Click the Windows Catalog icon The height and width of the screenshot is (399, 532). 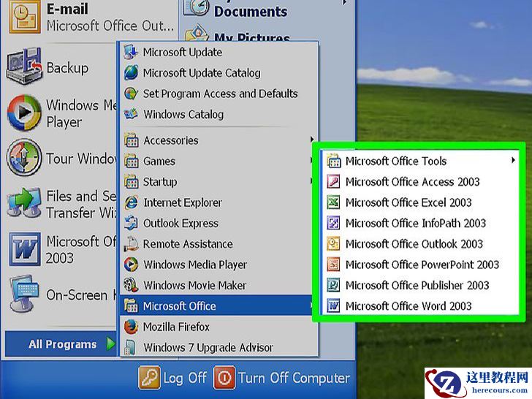131,114
